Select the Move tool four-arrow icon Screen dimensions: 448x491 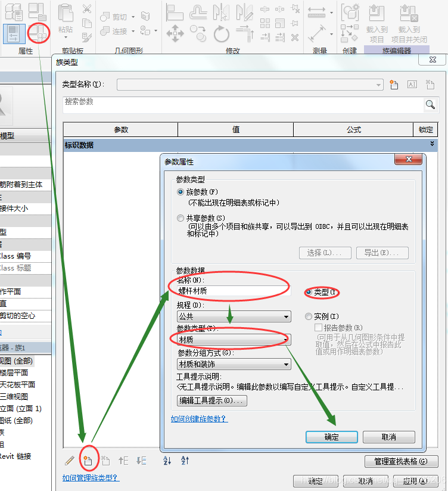pos(175,33)
